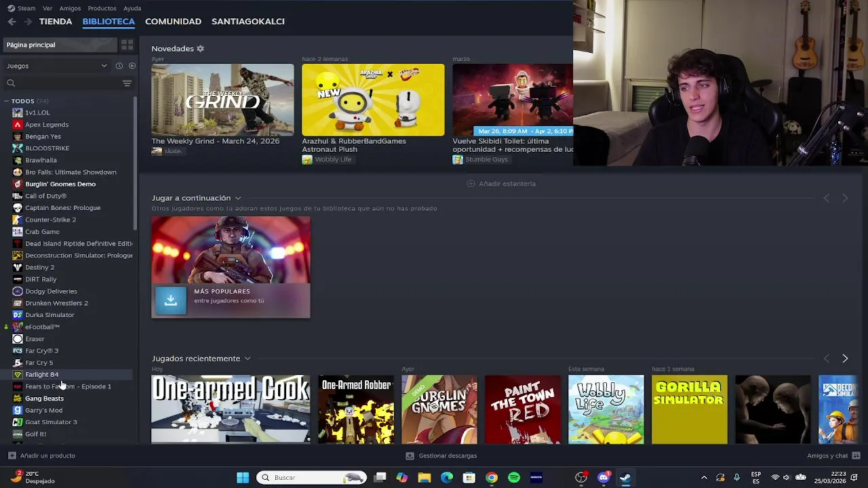Open the Productos menu
This screenshot has height=488, width=868.
point(102,8)
